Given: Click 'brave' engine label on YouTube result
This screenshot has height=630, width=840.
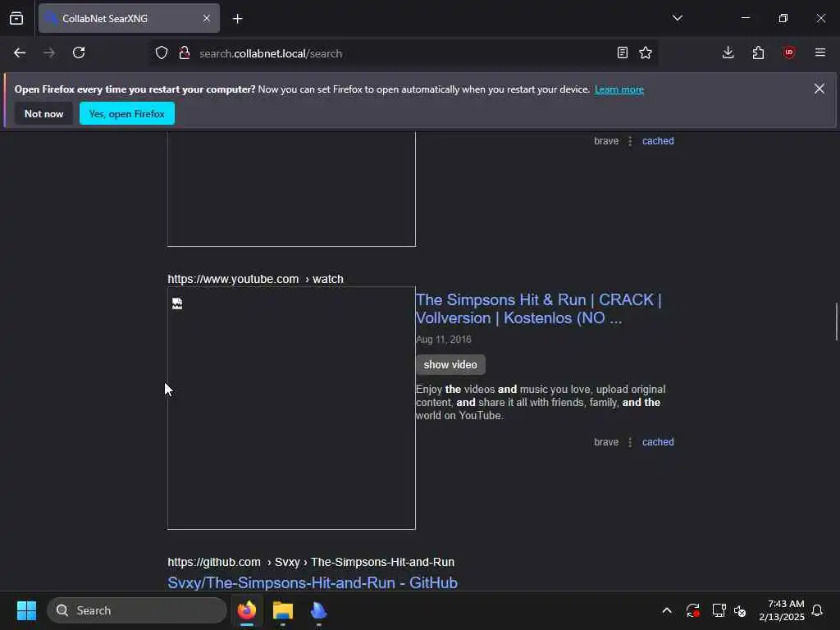Looking at the screenshot, I should pyautogui.click(x=606, y=442).
